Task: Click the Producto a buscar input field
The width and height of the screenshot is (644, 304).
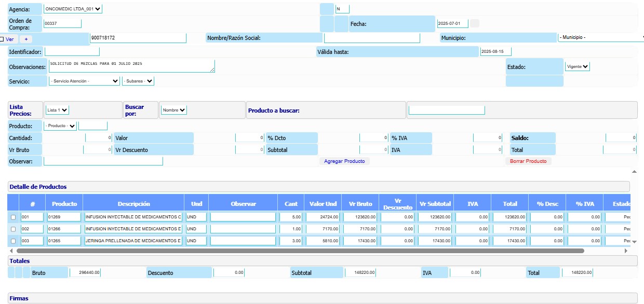Action: (x=447, y=110)
